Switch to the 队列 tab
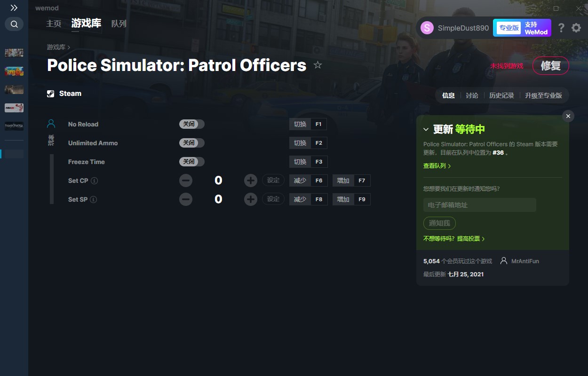 pos(119,23)
